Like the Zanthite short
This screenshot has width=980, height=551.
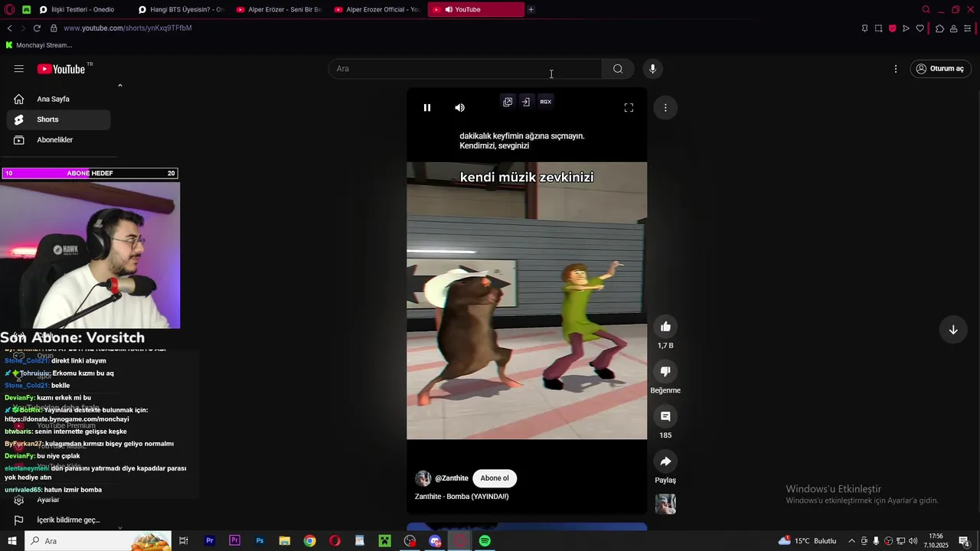(665, 327)
